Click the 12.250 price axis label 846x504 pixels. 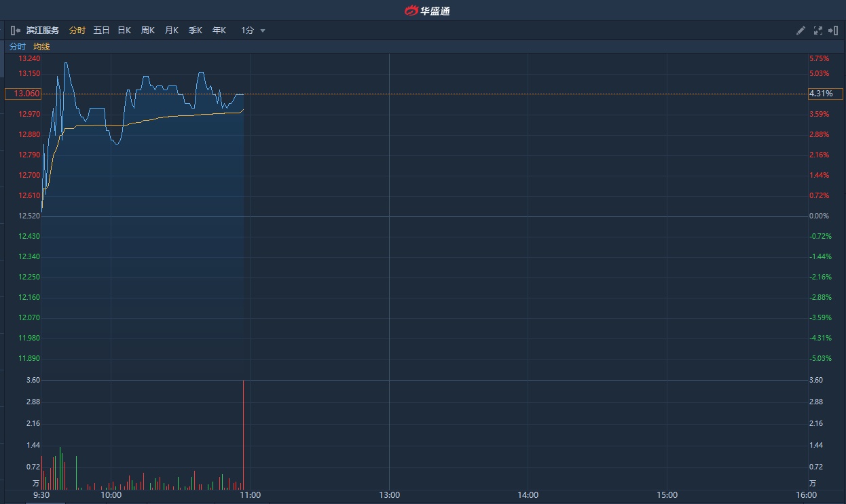click(x=29, y=277)
